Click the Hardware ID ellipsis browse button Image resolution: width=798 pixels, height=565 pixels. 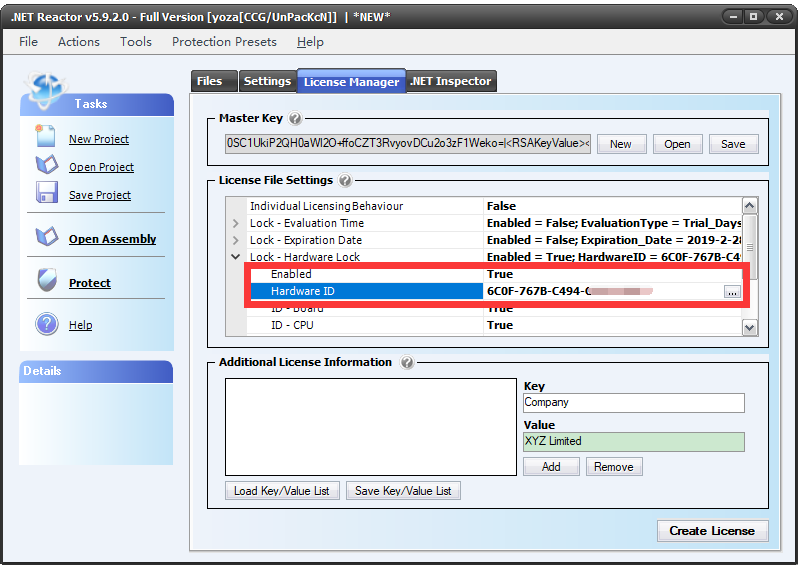point(732,292)
